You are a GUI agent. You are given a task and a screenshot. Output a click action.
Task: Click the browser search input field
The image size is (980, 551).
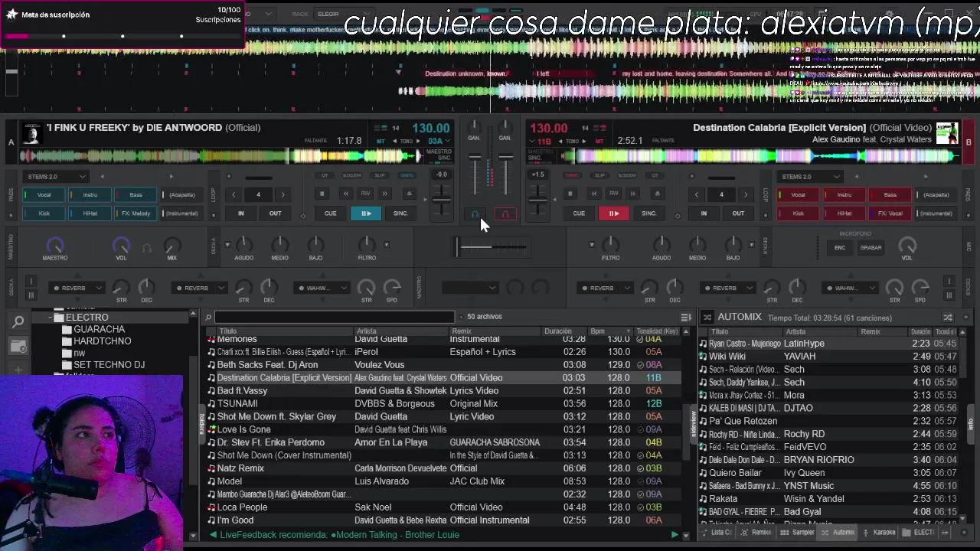click(x=335, y=317)
